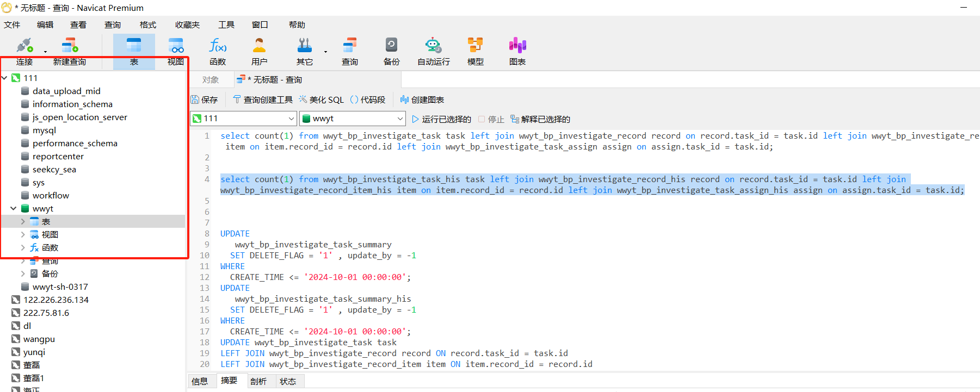Select the wangpu connection
The width and height of the screenshot is (980, 392).
coord(39,339)
